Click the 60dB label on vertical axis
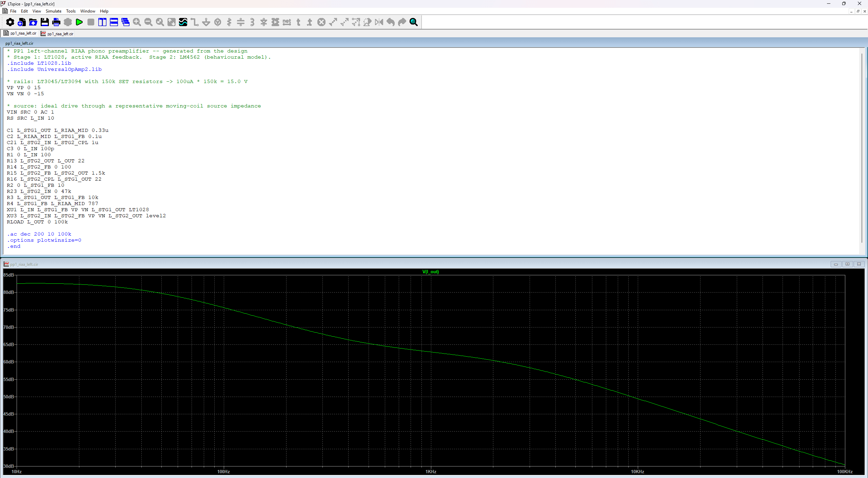This screenshot has height=478, width=868. [x=8, y=362]
